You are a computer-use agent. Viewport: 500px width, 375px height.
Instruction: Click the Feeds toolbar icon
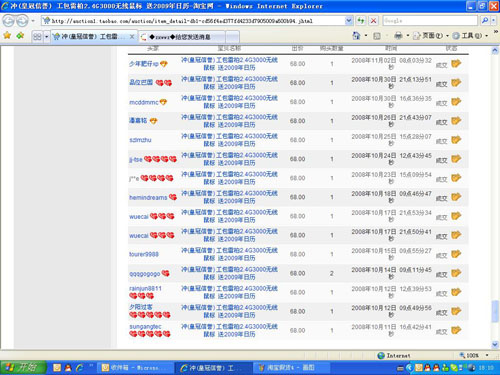click(377, 36)
